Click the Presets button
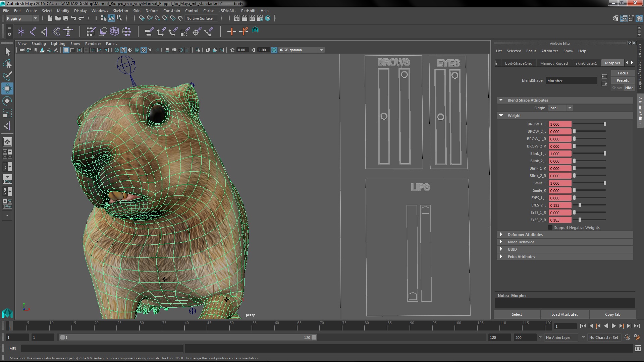The width and height of the screenshot is (644, 362). (x=623, y=80)
